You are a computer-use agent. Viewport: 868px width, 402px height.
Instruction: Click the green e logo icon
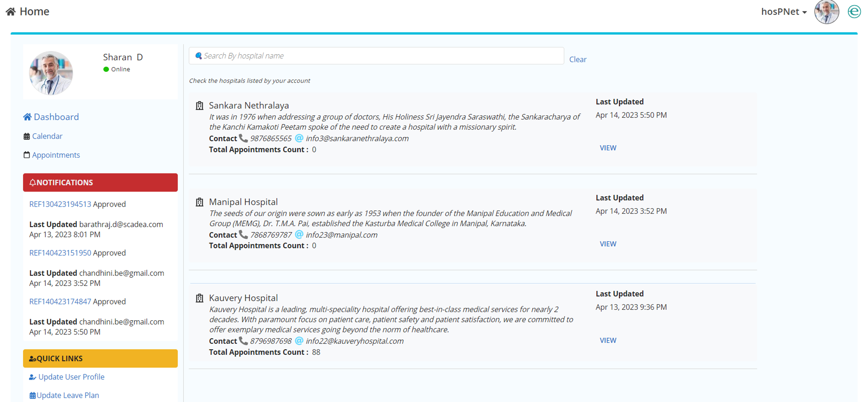(x=854, y=12)
